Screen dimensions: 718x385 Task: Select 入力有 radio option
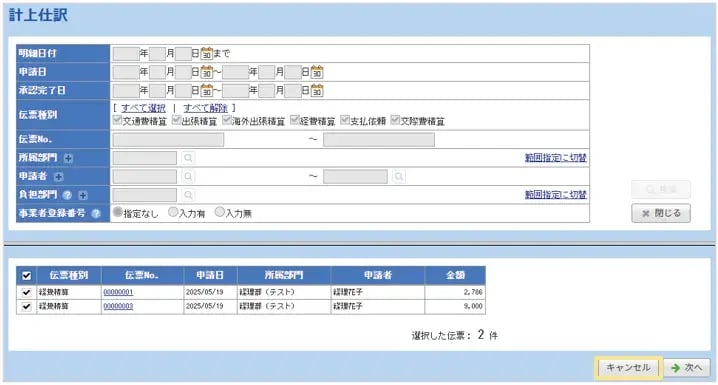pyautogui.click(x=173, y=212)
